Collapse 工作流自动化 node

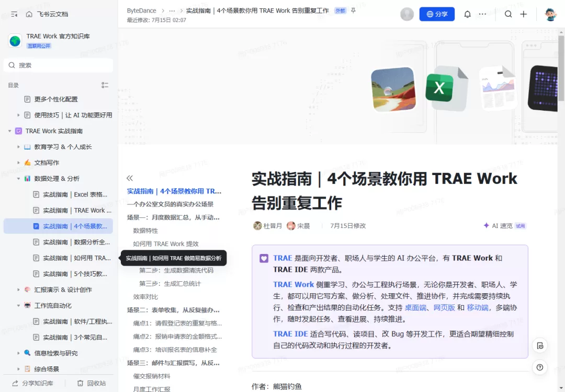click(x=18, y=306)
